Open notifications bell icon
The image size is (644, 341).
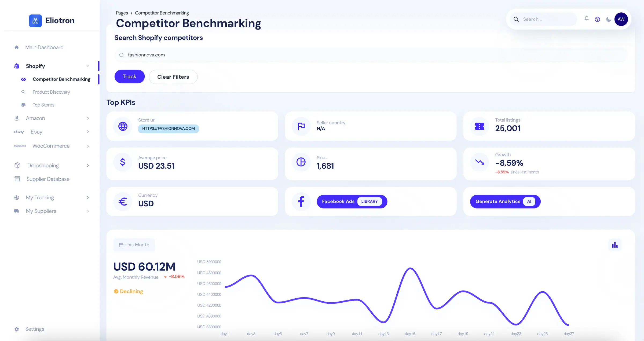tap(586, 19)
